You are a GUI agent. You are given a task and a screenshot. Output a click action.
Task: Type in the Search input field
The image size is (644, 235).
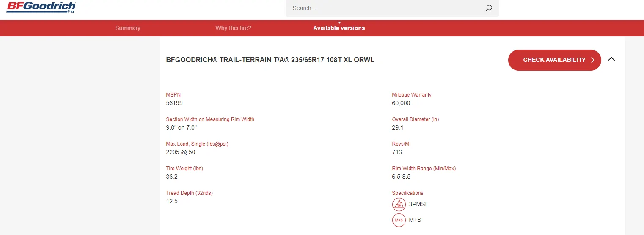coord(385,8)
